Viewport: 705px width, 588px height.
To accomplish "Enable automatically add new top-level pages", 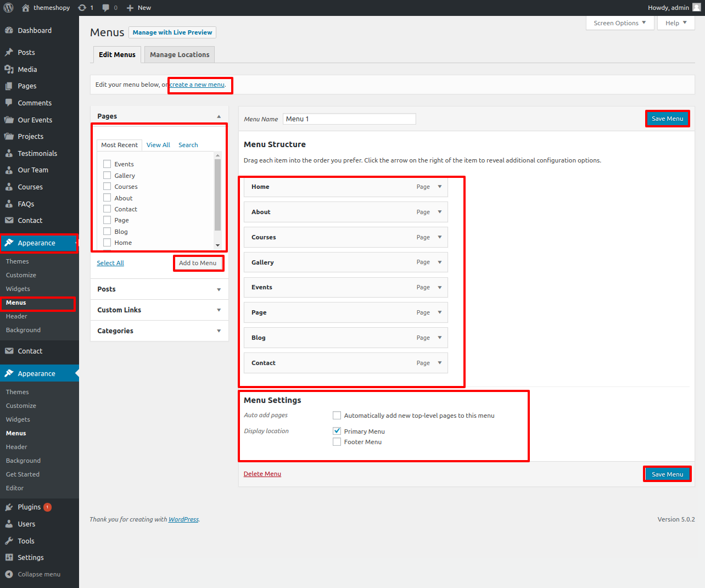I will (x=337, y=416).
